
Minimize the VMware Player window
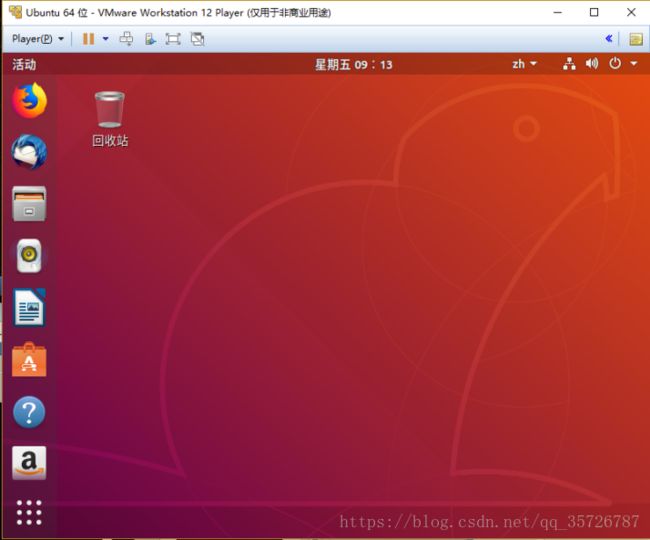pos(558,12)
